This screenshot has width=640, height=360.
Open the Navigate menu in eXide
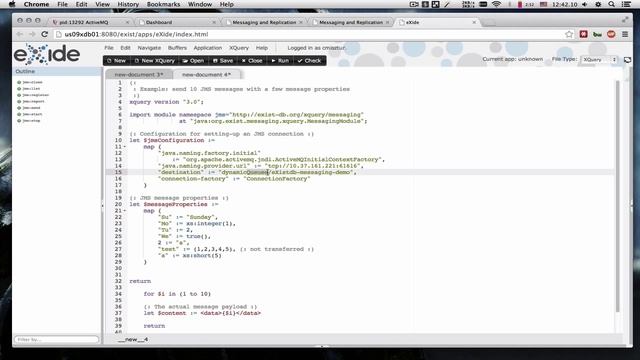click(149, 48)
